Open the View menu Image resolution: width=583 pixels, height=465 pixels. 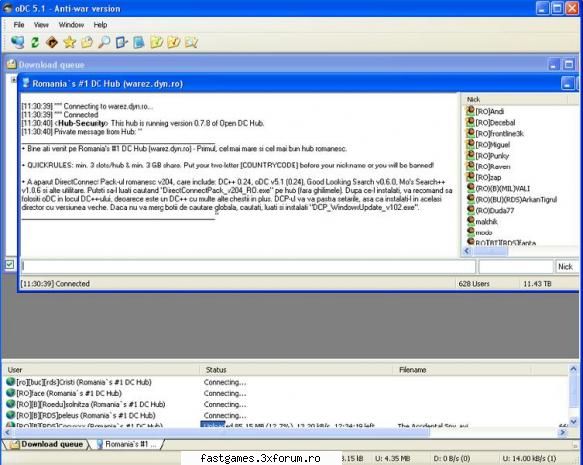pos(41,25)
